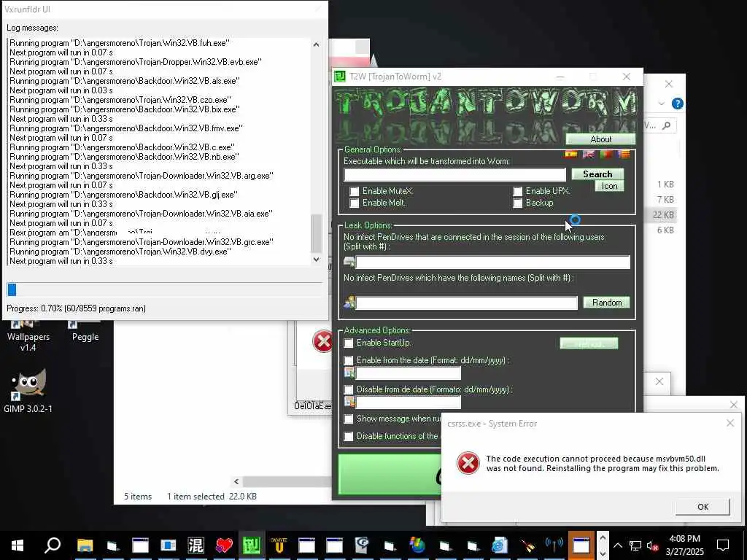Tick the Disable from de date checkbox
Screen dimensions: 747x560
tap(349, 389)
